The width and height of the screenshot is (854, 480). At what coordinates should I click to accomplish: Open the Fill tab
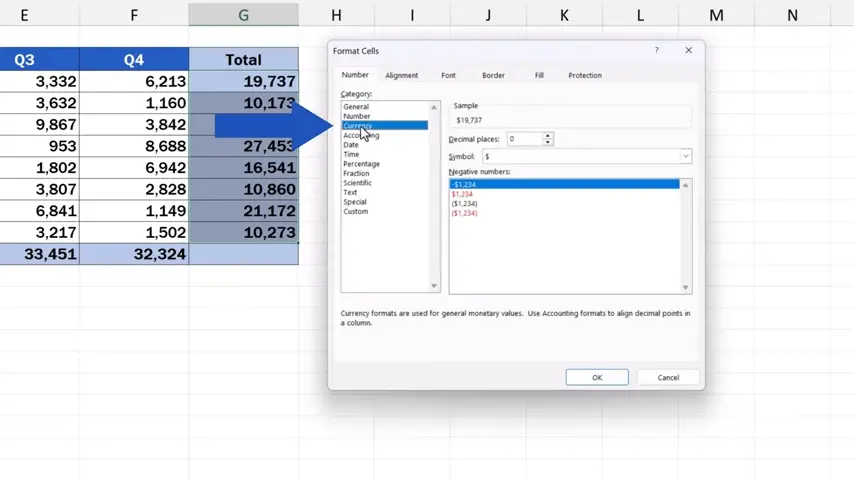539,75
